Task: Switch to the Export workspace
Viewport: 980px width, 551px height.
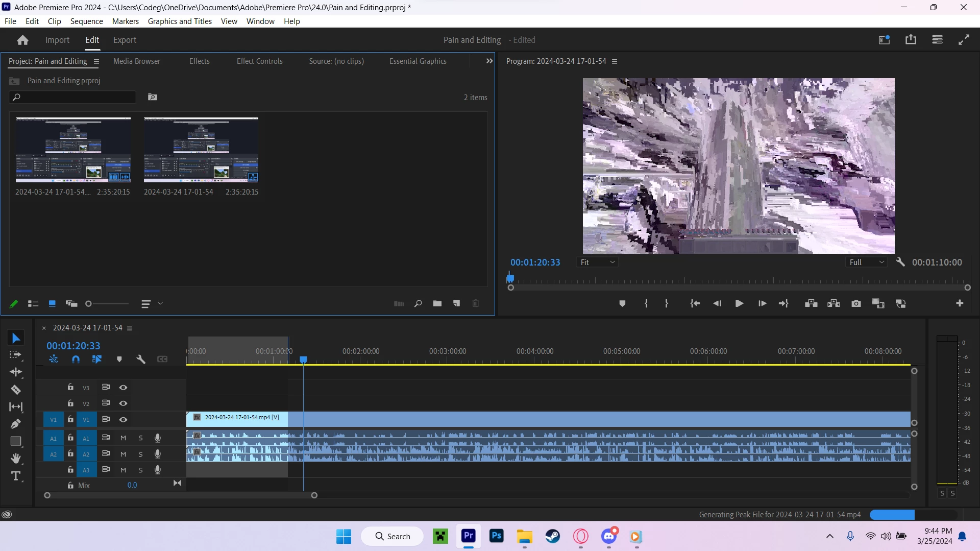Action: (125, 40)
